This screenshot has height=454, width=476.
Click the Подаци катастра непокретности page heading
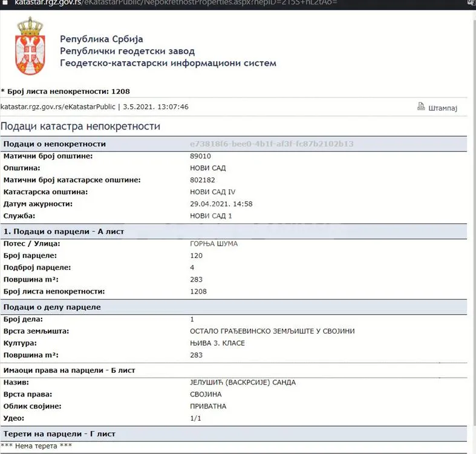pos(80,127)
